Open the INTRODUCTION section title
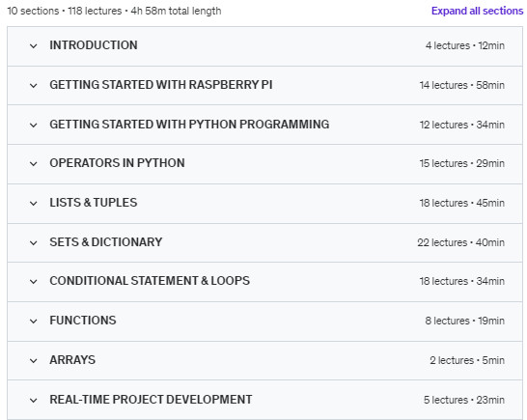Screen dimensions: 527x420 tap(94, 45)
